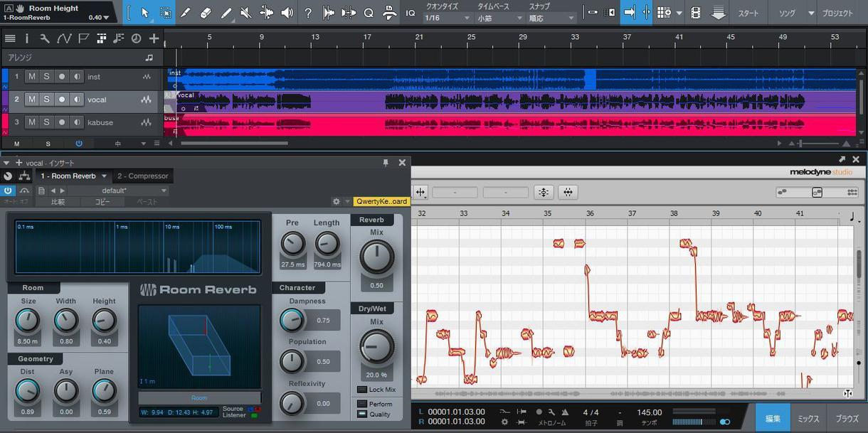Click the コピー (Copy) preset button

[102, 202]
